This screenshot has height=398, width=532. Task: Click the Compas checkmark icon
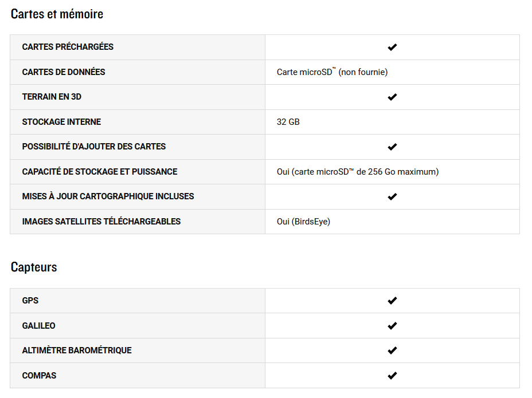tap(392, 376)
